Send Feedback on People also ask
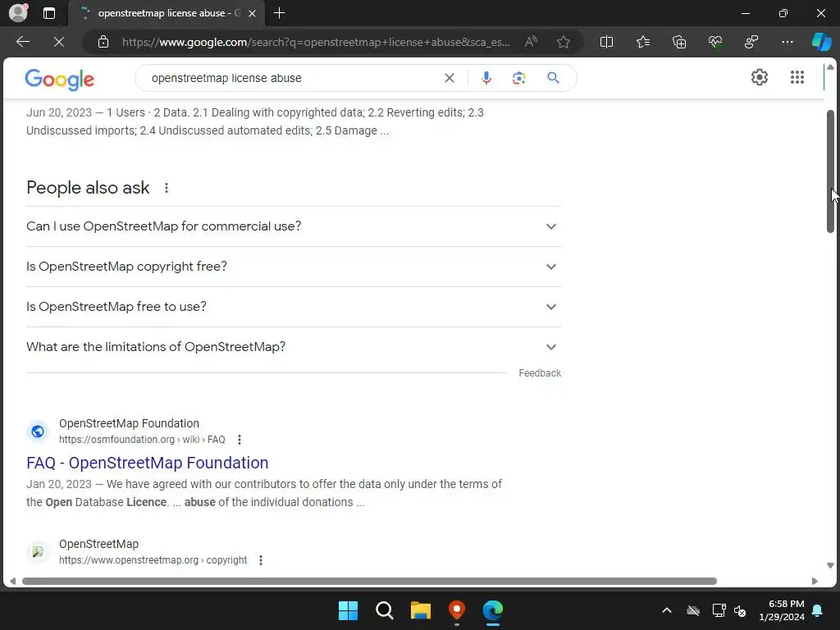The width and height of the screenshot is (840, 630). pos(540,373)
